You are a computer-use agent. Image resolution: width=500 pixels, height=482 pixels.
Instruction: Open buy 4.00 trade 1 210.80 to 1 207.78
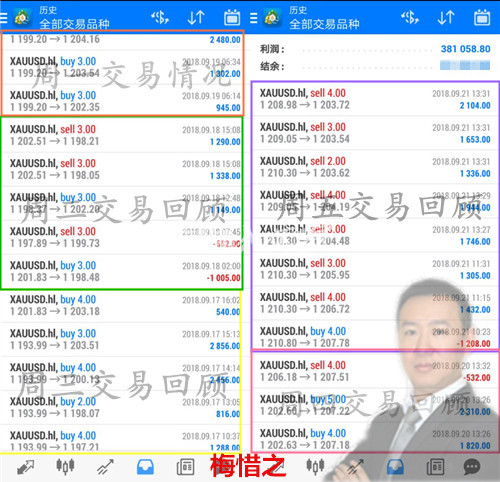click(375, 336)
